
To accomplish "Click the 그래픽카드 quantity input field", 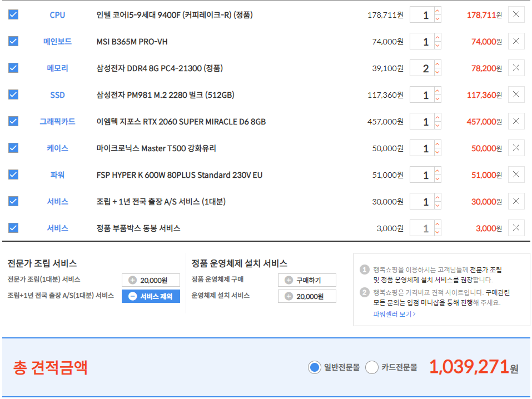I will (422, 122).
